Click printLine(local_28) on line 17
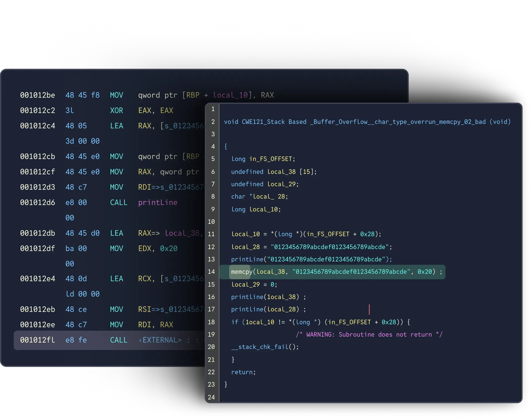 [269, 309]
